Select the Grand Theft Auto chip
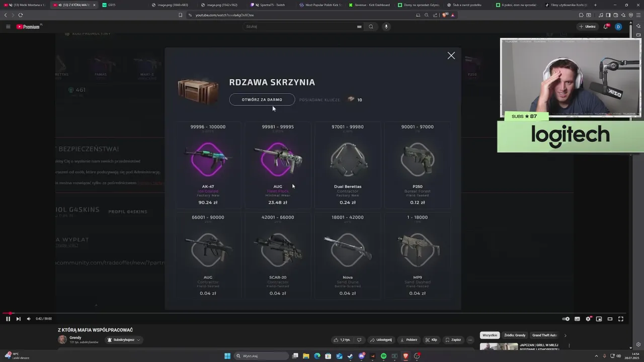644x362 pixels. point(544,335)
